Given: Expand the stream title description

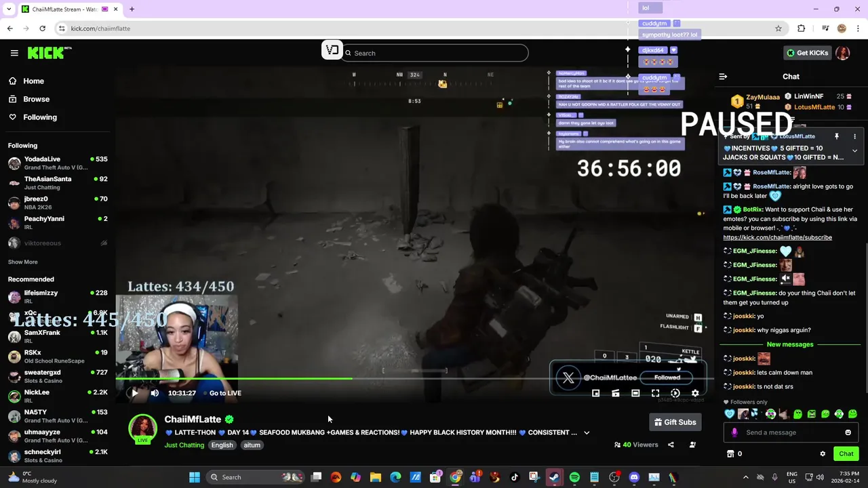Looking at the screenshot, I should pyautogui.click(x=587, y=432).
